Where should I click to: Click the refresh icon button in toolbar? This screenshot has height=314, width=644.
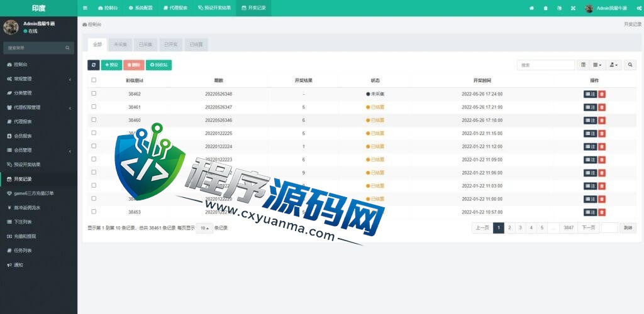point(94,65)
